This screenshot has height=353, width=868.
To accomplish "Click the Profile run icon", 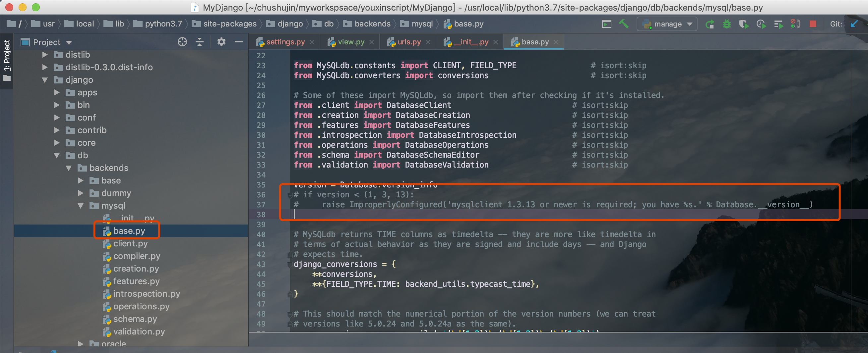I will (761, 24).
